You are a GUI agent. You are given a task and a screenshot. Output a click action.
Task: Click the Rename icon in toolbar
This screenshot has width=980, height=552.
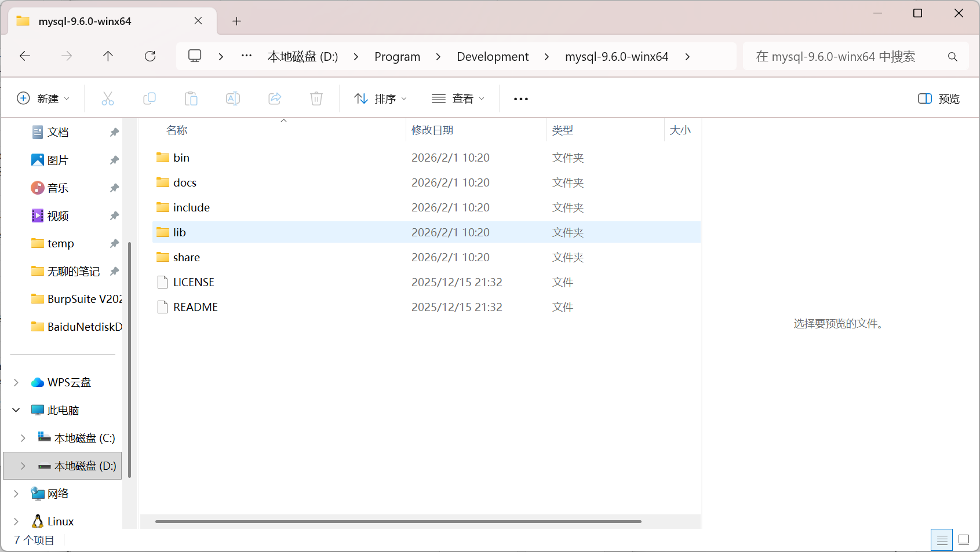point(233,98)
